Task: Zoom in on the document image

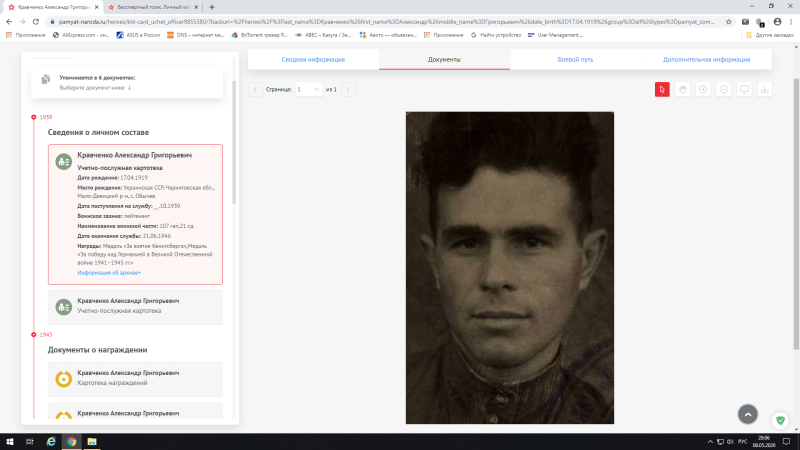Action: pos(704,89)
